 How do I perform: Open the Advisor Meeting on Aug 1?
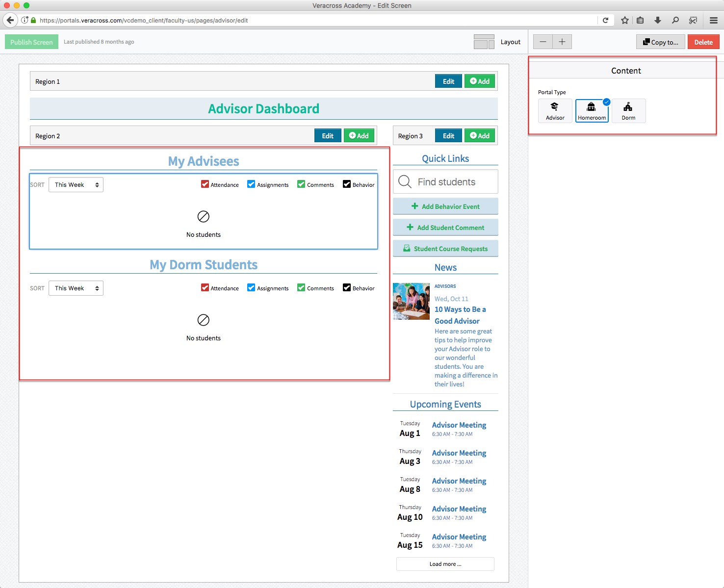coord(459,425)
